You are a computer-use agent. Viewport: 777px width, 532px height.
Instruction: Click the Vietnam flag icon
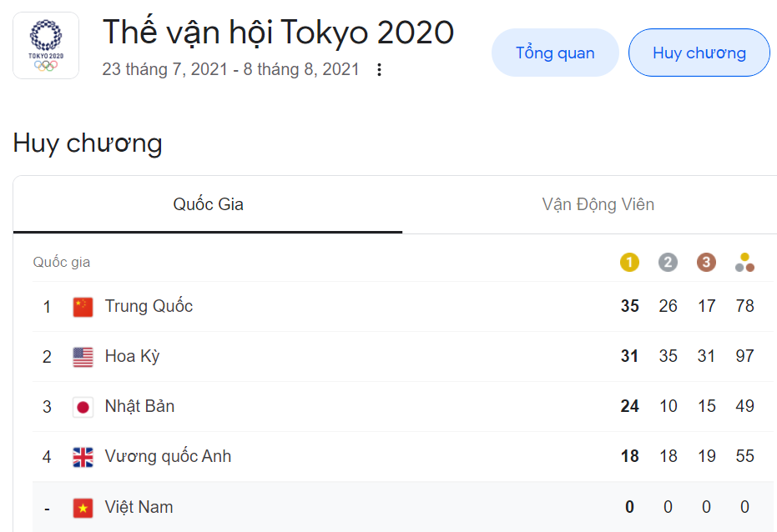83,507
